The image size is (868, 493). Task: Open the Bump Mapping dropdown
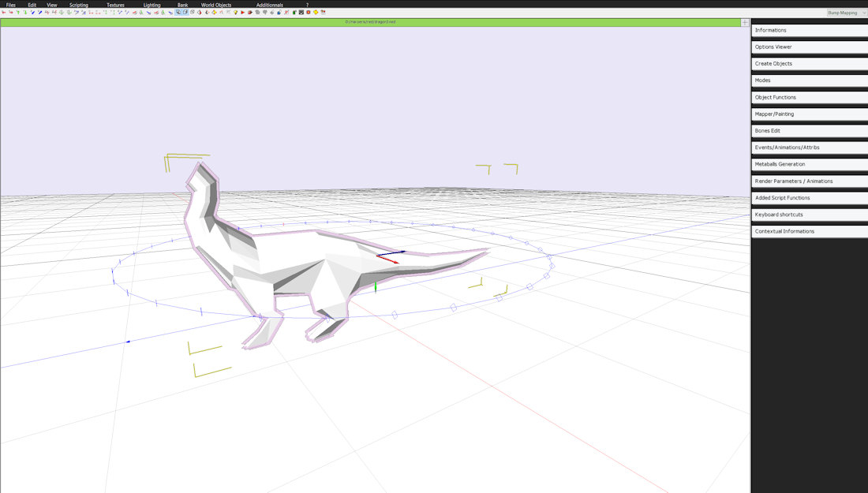847,12
